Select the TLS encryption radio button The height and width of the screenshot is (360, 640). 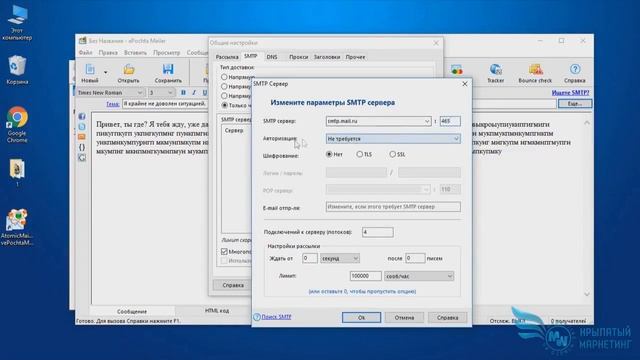click(360, 154)
